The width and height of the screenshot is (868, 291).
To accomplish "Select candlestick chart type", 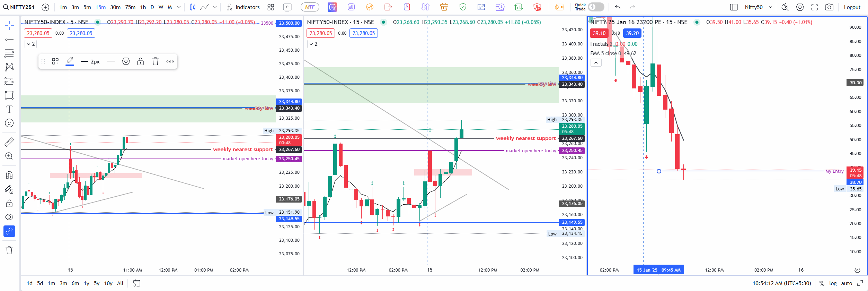I will click(193, 7).
